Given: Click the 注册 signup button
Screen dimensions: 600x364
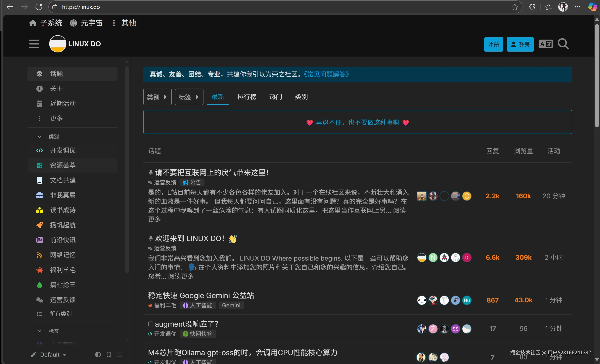Looking at the screenshot, I should (493, 44).
